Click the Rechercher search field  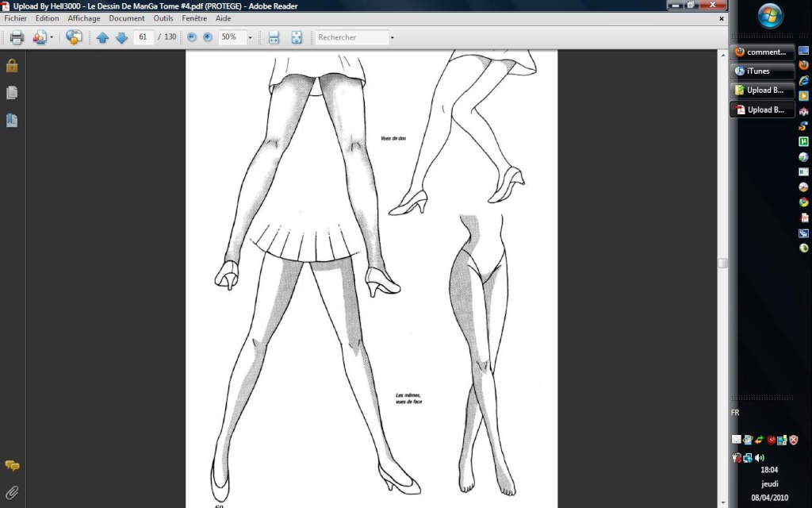pos(351,37)
